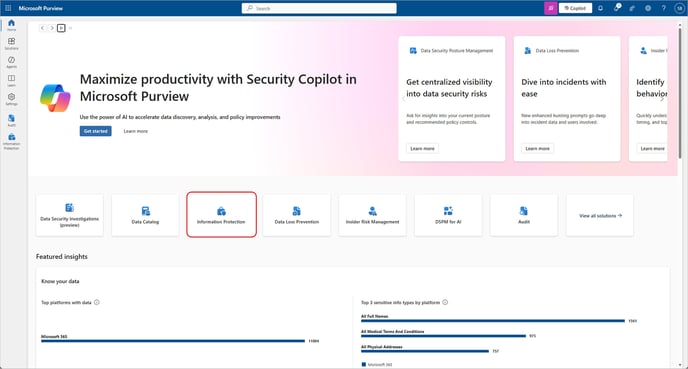The width and height of the screenshot is (688, 369).
Task: Open Agents in the left sidebar
Action: coord(11,62)
